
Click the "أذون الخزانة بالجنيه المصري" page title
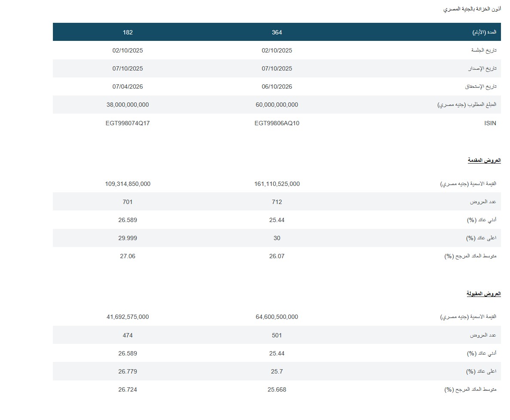point(472,9)
